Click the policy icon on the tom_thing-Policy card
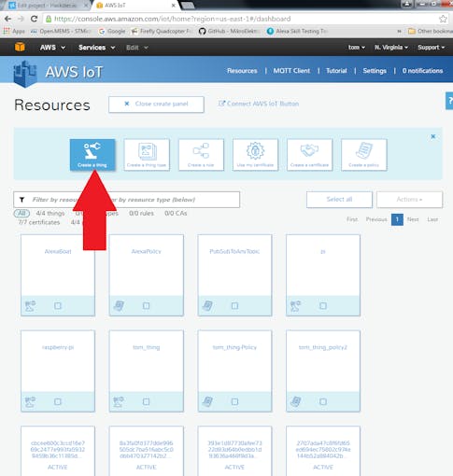Image resolution: width=453 pixels, height=476 pixels. [x=207, y=401]
